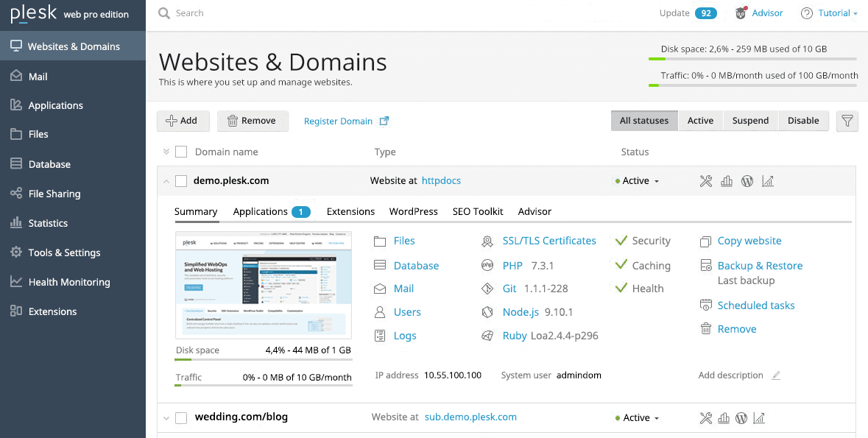This screenshot has height=438, width=868.
Task: Open the Active status dropdown for demo.plesk.com
Action: pyautogui.click(x=637, y=181)
